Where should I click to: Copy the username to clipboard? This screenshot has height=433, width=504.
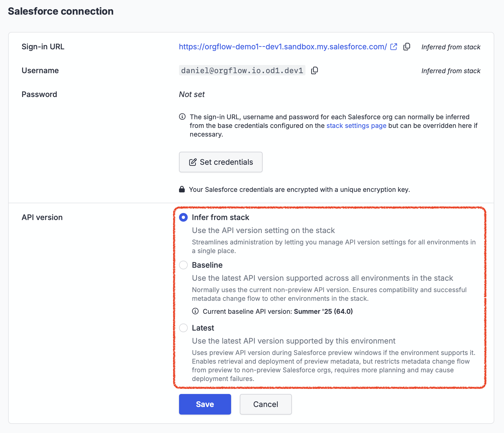pyautogui.click(x=314, y=71)
